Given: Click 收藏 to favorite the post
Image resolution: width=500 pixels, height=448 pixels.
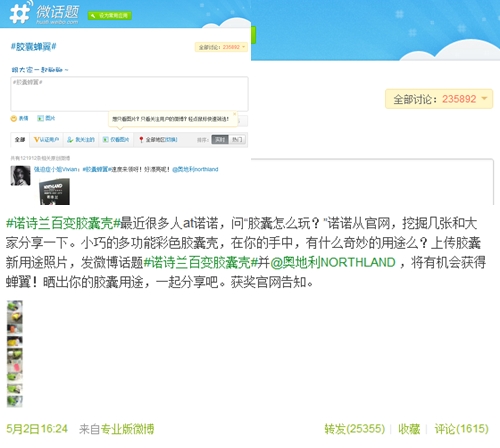Looking at the screenshot, I should [409, 429].
